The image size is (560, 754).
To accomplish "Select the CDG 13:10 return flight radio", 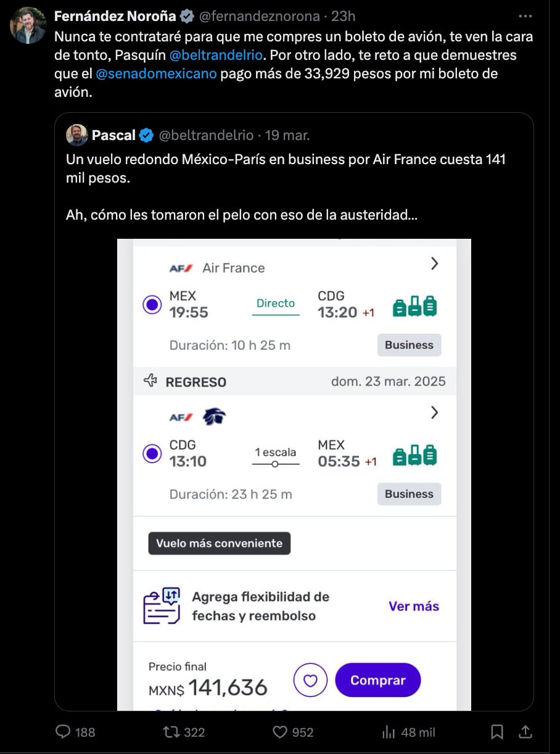I will point(152,454).
